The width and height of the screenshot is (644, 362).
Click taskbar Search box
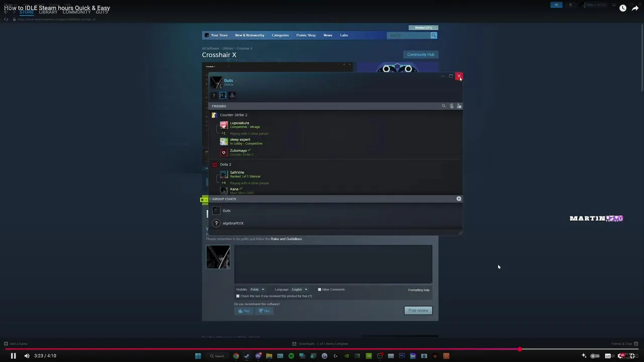coord(217,356)
